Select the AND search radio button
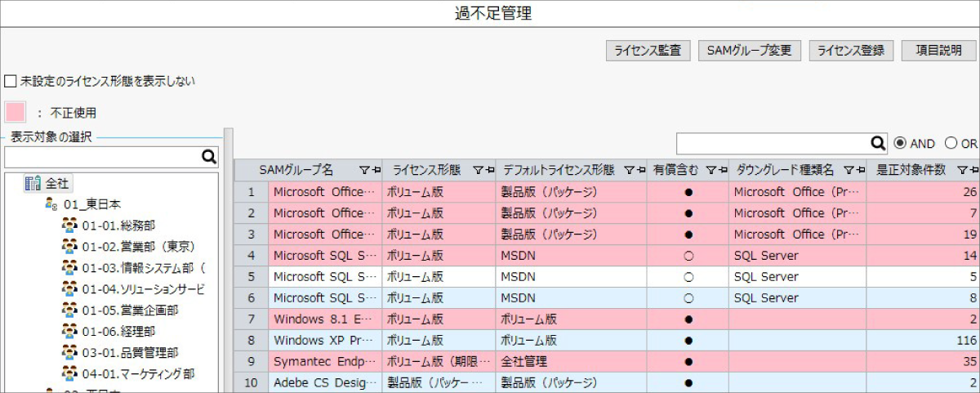980x393 pixels. 901,143
